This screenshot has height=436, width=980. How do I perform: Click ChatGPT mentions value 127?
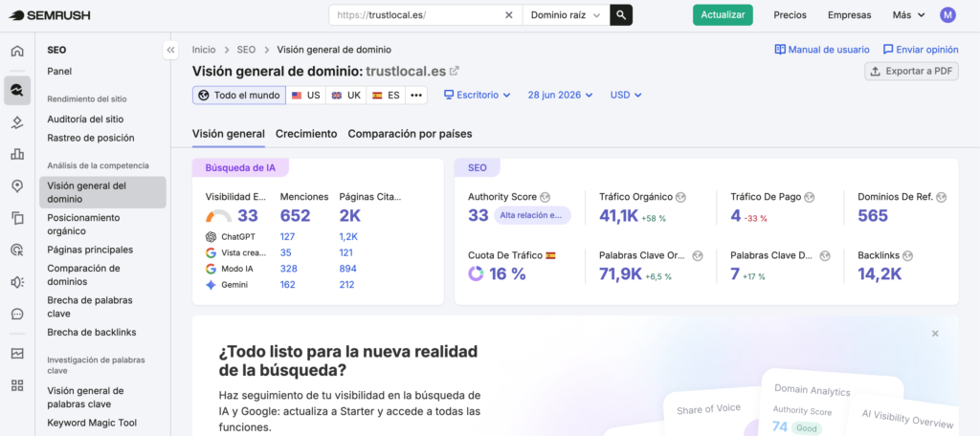click(287, 237)
